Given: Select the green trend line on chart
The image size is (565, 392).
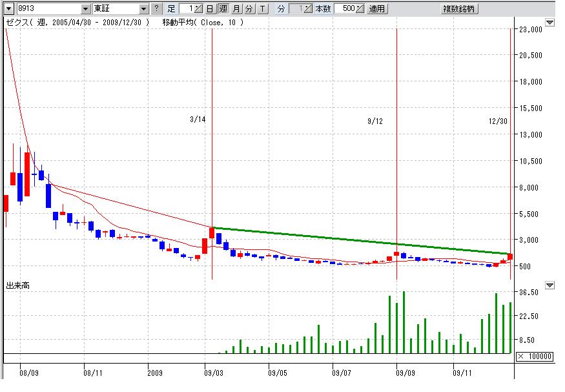Looking at the screenshot, I should point(362,240).
